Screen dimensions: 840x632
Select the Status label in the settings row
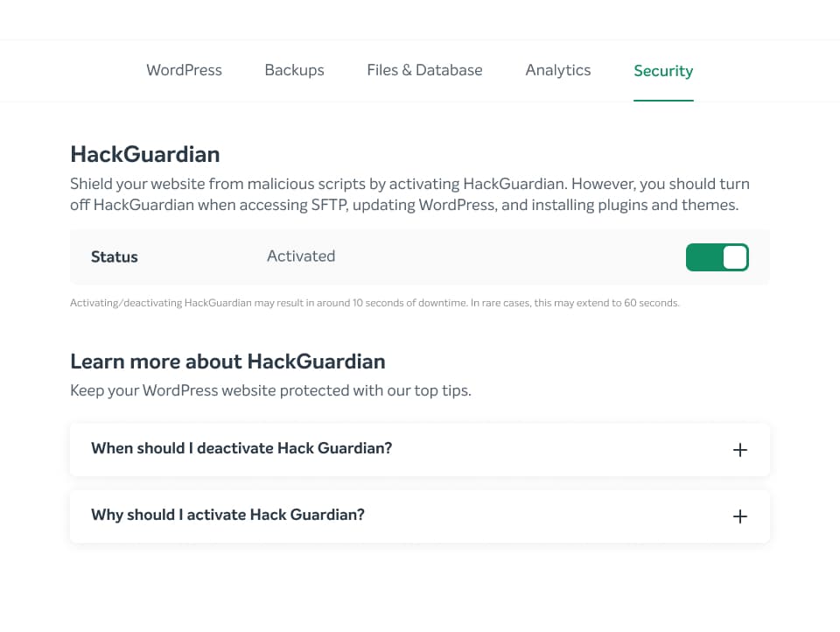tap(115, 256)
